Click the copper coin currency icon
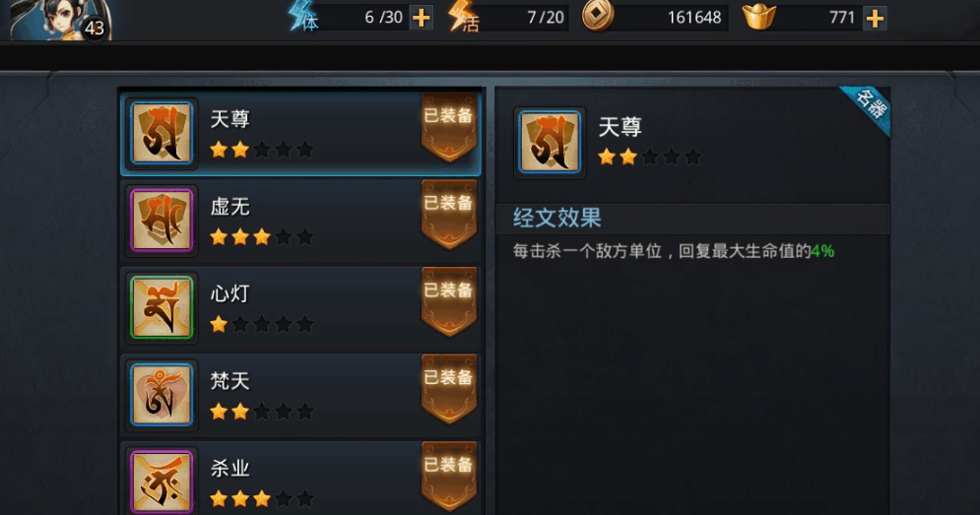The image size is (980, 515). pos(598,16)
